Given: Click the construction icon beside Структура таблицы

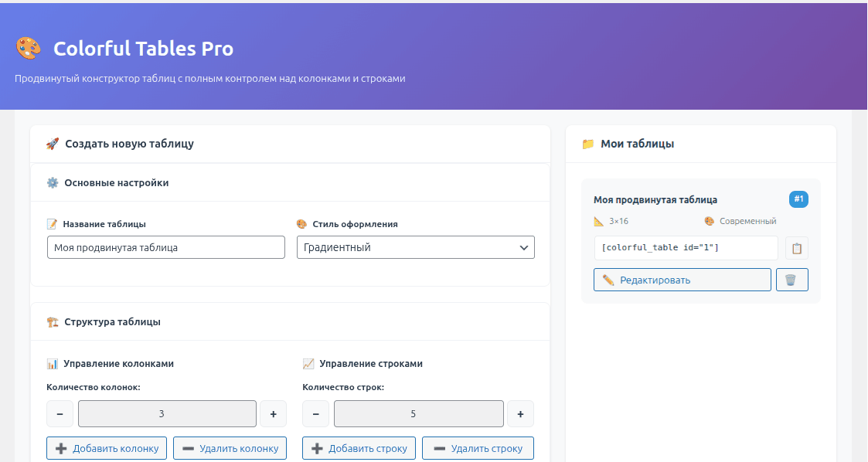Looking at the screenshot, I should tap(53, 322).
